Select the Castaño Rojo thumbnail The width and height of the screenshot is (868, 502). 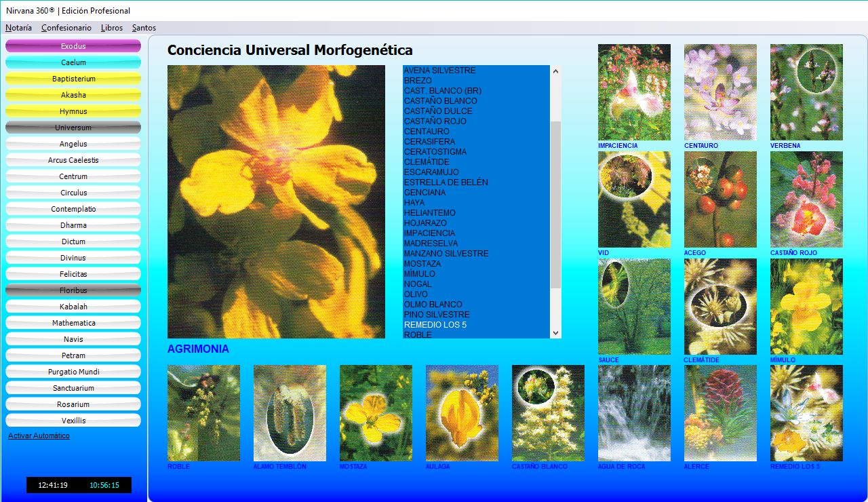point(806,199)
